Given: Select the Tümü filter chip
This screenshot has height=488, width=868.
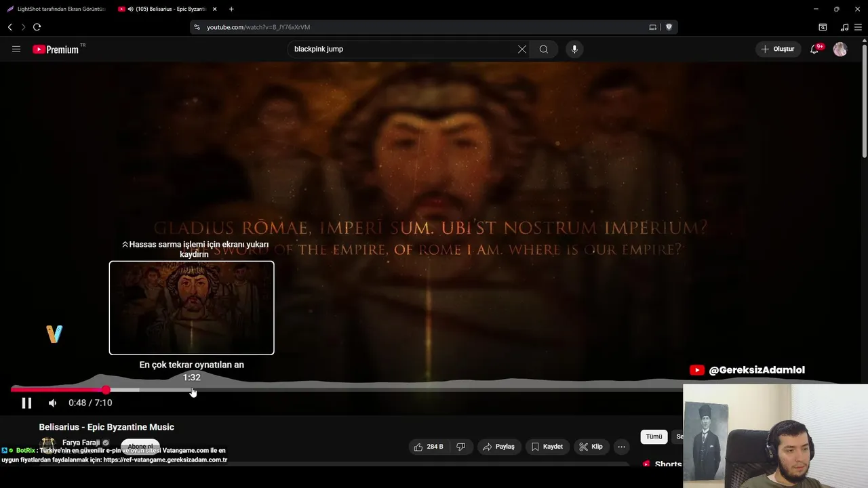Looking at the screenshot, I should (x=654, y=437).
